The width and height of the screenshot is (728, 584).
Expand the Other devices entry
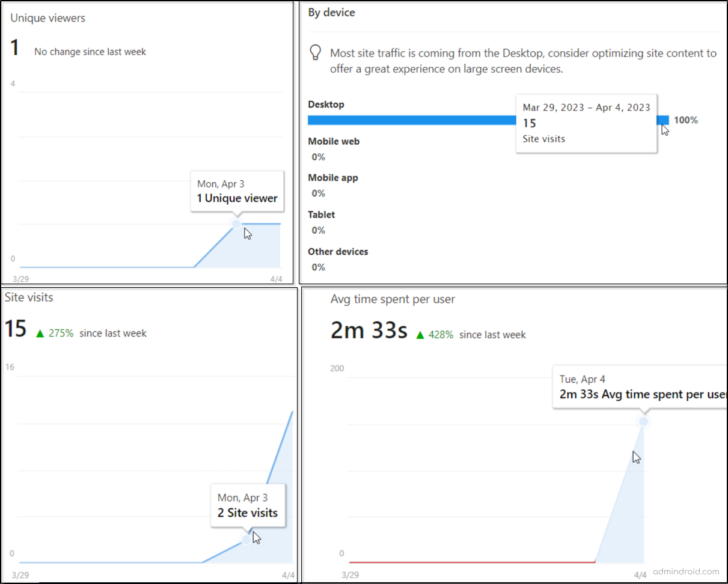338,251
